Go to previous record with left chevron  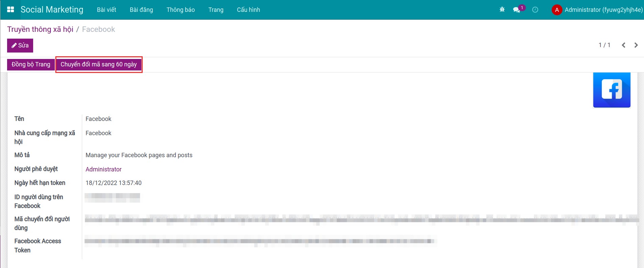point(623,45)
